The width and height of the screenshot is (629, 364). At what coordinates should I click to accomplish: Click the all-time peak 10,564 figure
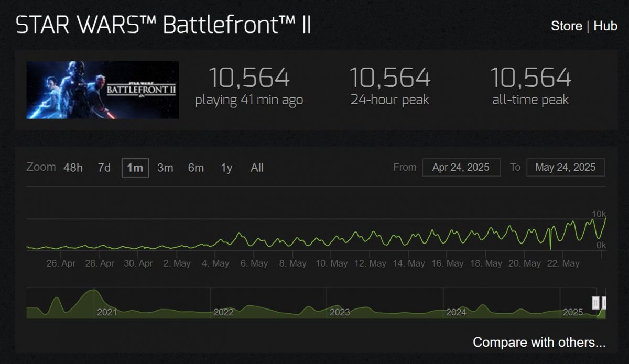click(x=530, y=78)
